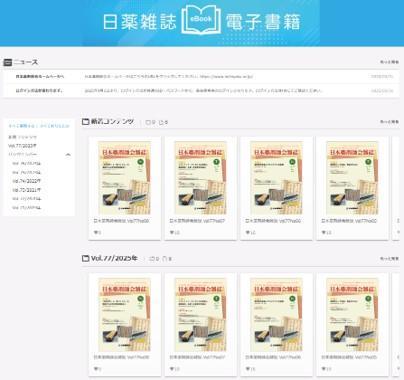Image resolution: width=404 pixels, height=380 pixels.
Task: Click heart icon under second new-content book
Action: click(172, 232)
